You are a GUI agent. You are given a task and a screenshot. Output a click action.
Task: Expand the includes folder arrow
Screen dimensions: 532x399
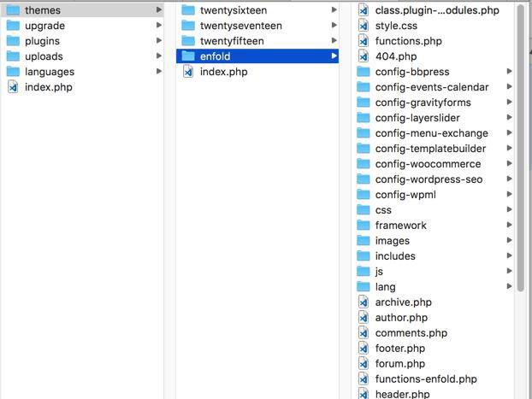point(509,255)
